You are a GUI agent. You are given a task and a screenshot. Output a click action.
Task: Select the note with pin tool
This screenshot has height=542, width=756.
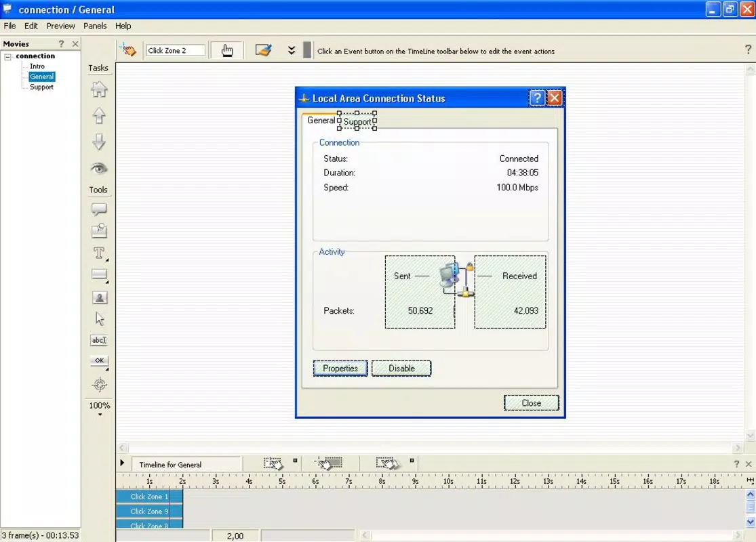99,231
